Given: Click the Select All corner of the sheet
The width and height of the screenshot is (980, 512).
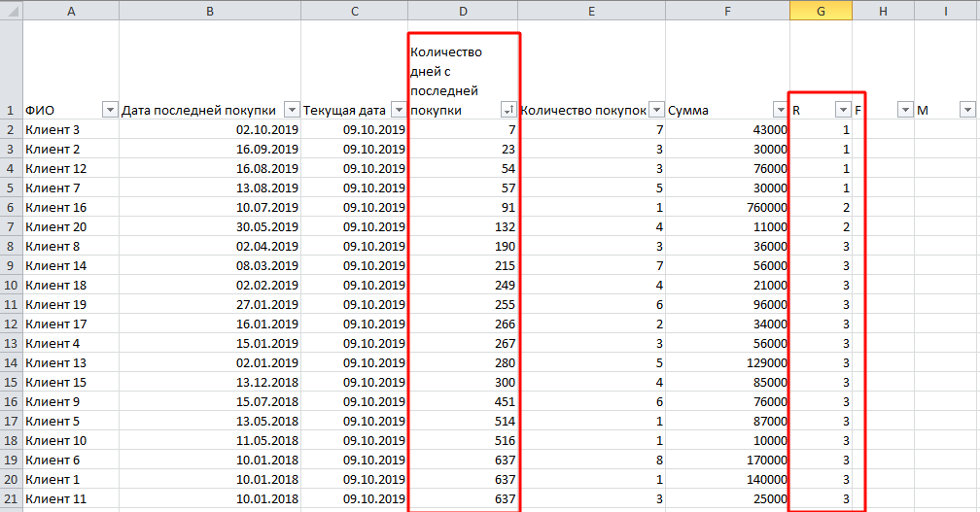Looking at the screenshot, I should [11, 11].
